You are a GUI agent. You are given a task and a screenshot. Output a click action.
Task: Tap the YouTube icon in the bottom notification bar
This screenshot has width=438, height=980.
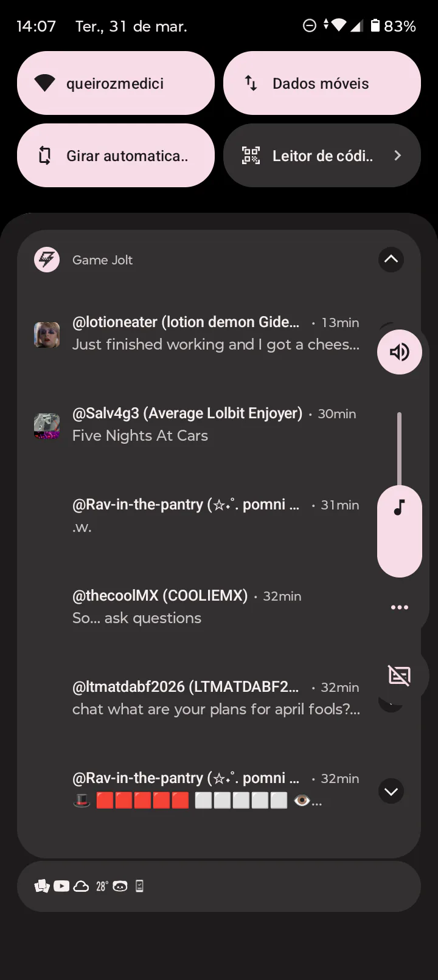[x=61, y=886]
